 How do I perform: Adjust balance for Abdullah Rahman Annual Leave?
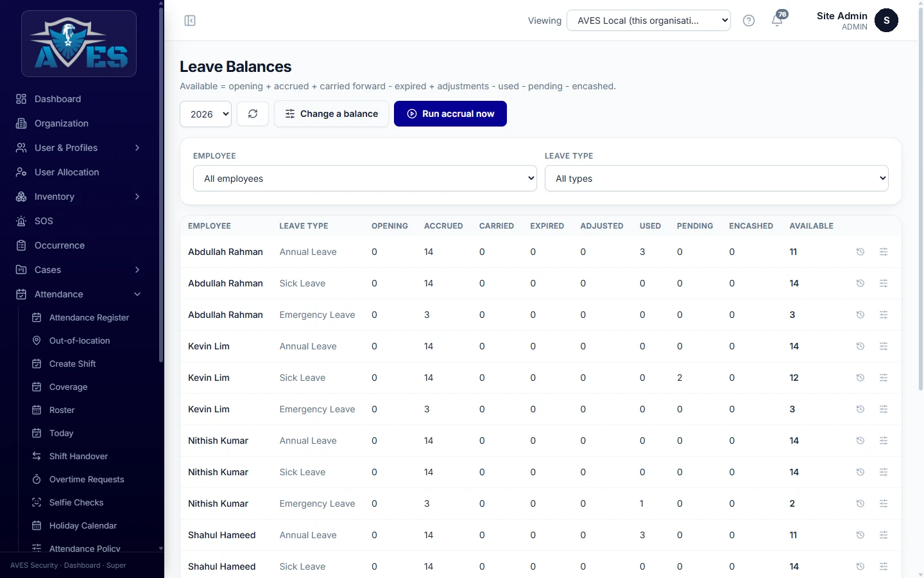coord(884,252)
